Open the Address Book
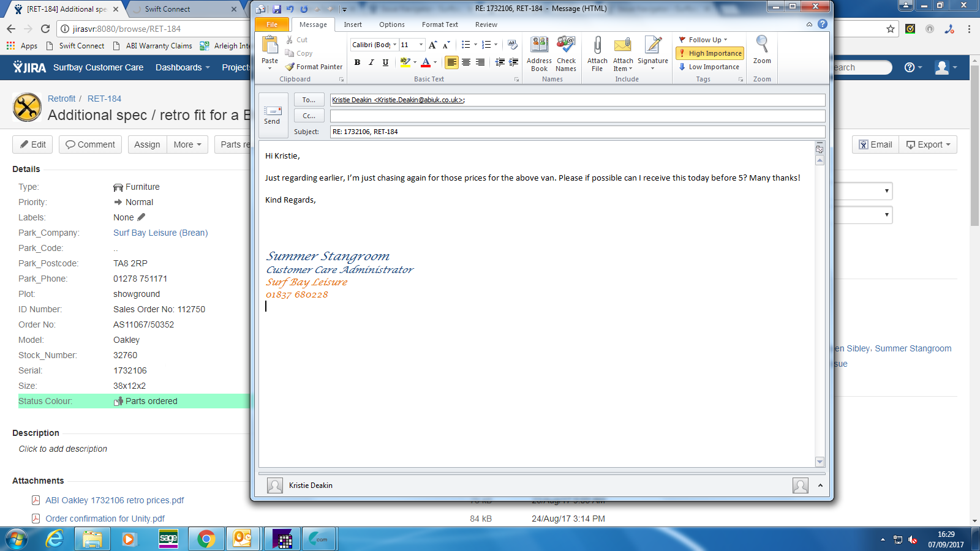Viewport: 980px width, 551px height. [x=539, y=54]
